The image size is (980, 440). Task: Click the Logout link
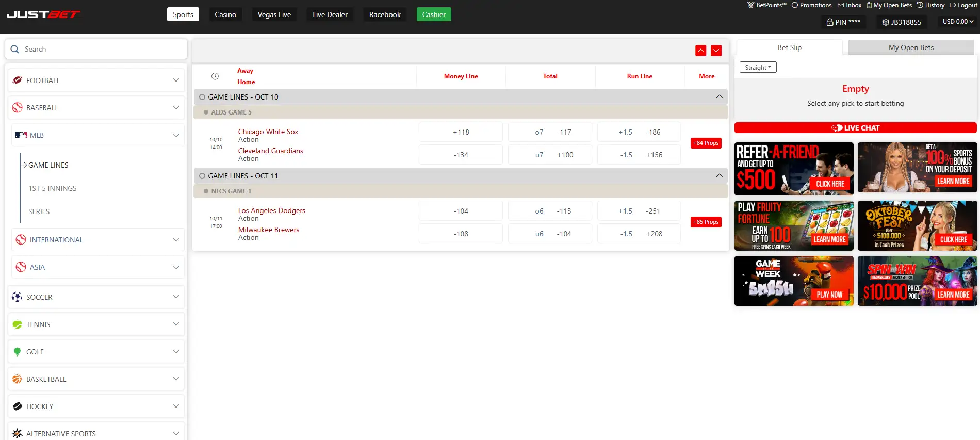tap(963, 5)
